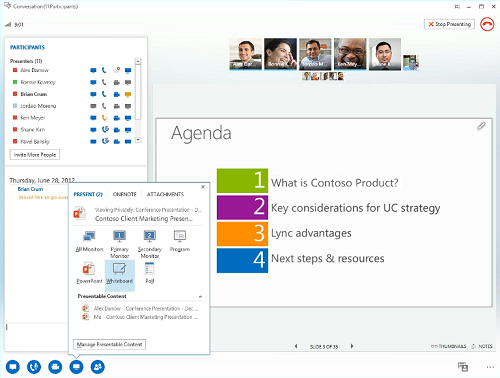The width and height of the screenshot is (500, 378).
Task: Click the PowerPoint icon beside Viewing Privately
Action: pyautogui.click(x=79, y=213)
